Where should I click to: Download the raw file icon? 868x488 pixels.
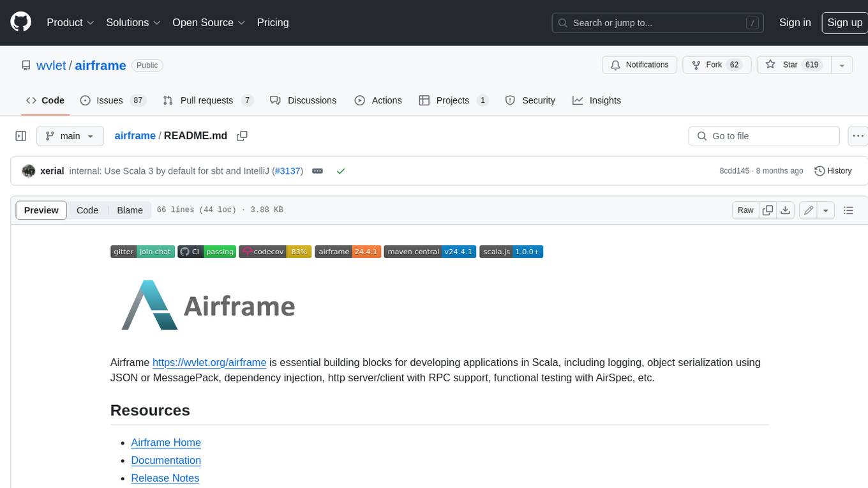tap(786, 210)
